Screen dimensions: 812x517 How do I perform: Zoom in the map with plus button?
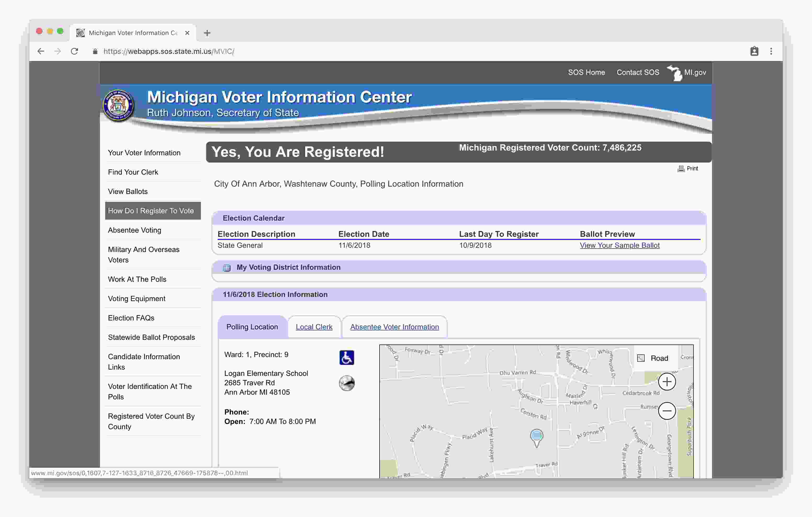click(x=667, y=382)
